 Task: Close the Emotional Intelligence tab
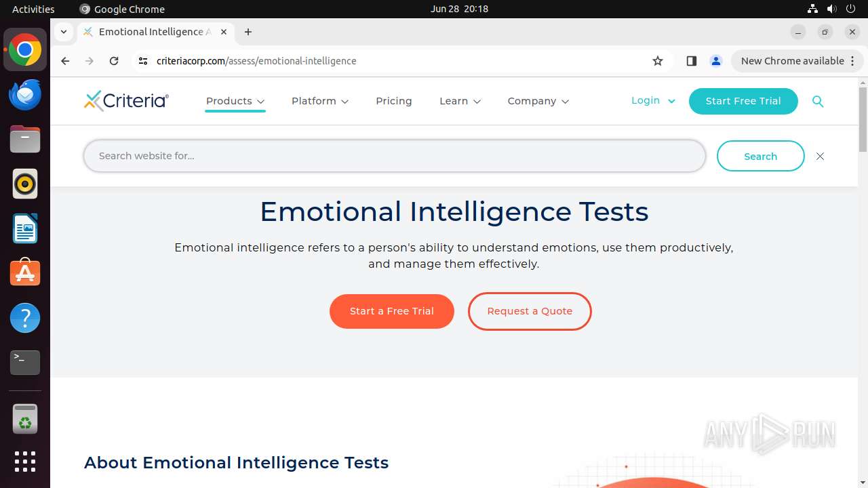tap(224, 32)
